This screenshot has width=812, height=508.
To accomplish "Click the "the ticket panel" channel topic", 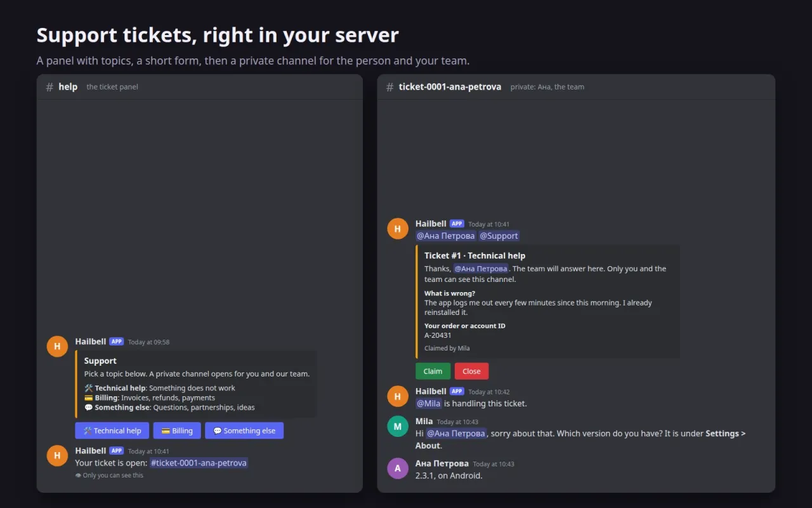I will click(112, 87).
